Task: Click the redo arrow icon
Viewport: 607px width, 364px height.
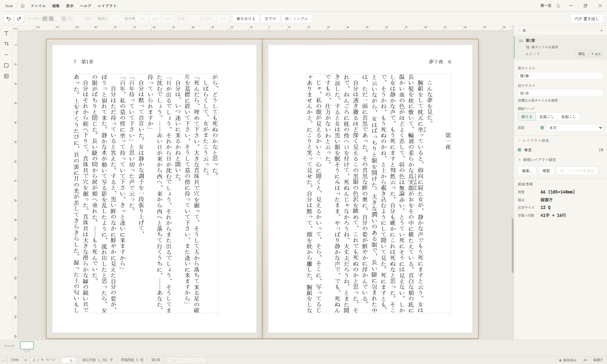Action: pos(19,19)
